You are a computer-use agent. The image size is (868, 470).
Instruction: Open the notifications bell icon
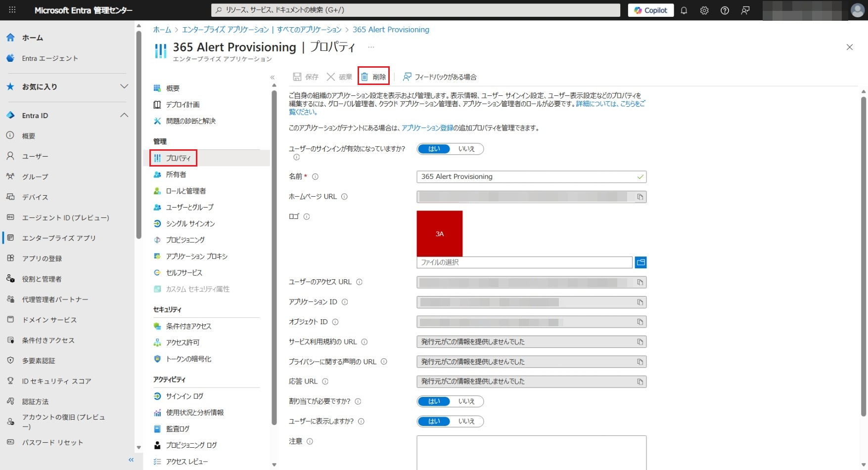pos(684,10)
